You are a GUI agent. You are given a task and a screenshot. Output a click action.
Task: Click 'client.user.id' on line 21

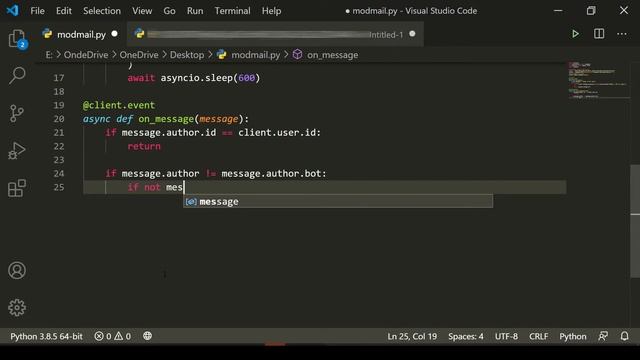coord(278,133)
